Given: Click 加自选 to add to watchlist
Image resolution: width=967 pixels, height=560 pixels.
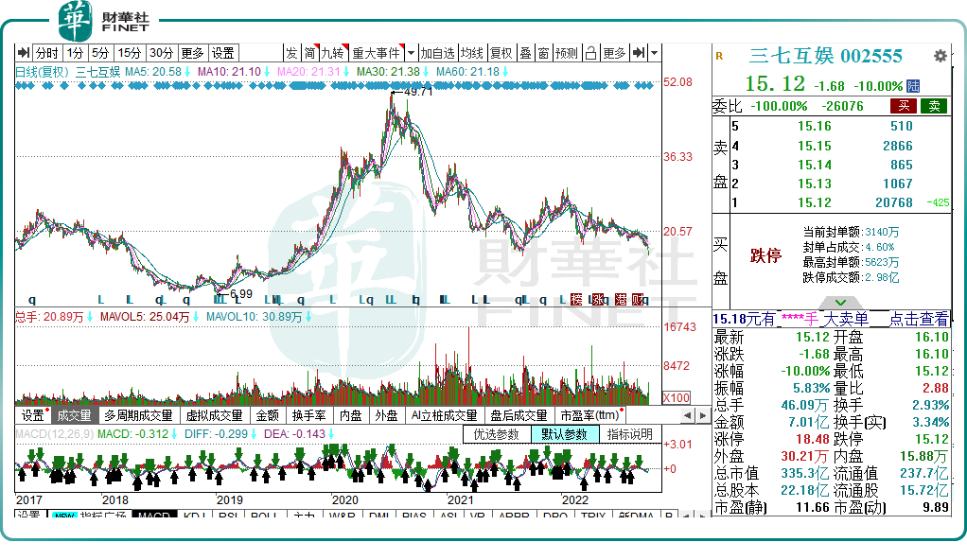Looking at the screenshot, I should (x=437, y=53).
